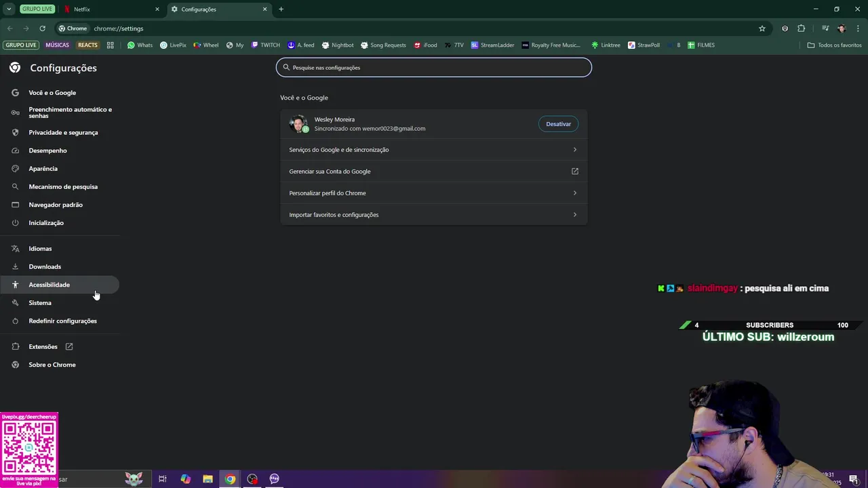Select the Navegador padrão window icon
The height and width of the screenshot is (488, 868).
(15, 205)
